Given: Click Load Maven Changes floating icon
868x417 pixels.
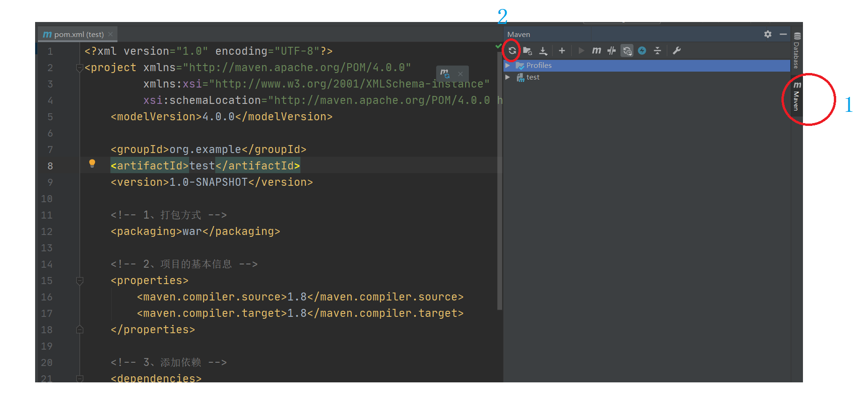Looking at the screenshot, I should pyautogui.click(x=445, y=74).
